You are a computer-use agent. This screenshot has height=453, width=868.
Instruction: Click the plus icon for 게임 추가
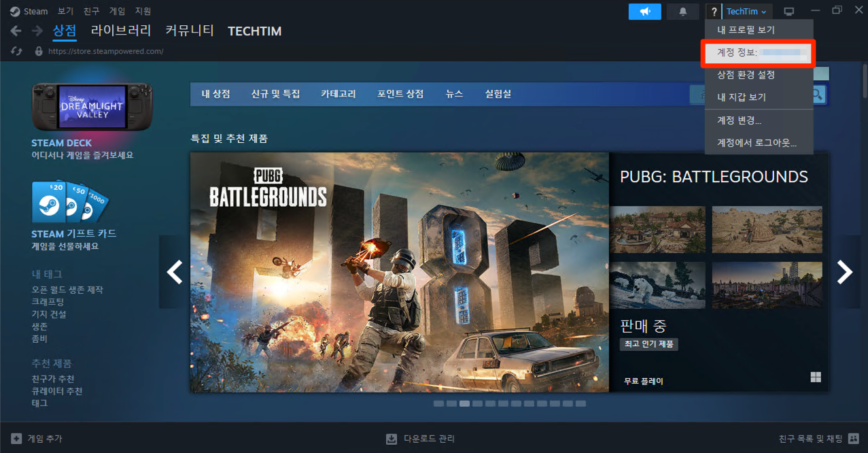(x=16, y=439)
